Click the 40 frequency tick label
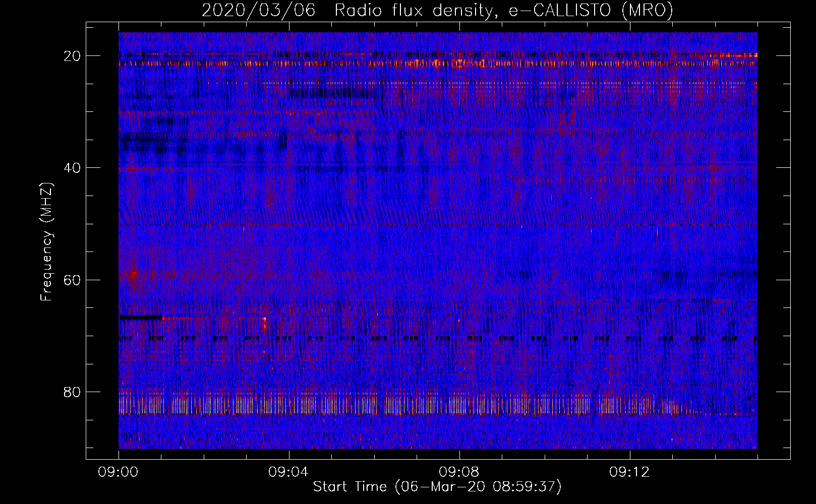Viewport: 816px width, 504px height. pyautogui.click(x=73, y=167)
